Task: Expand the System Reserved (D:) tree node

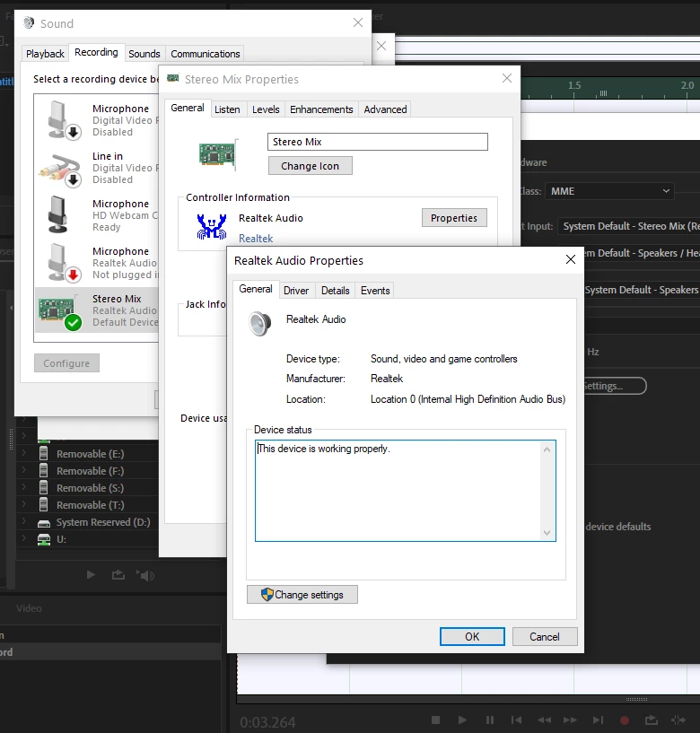Action: (x=24, y=520)
